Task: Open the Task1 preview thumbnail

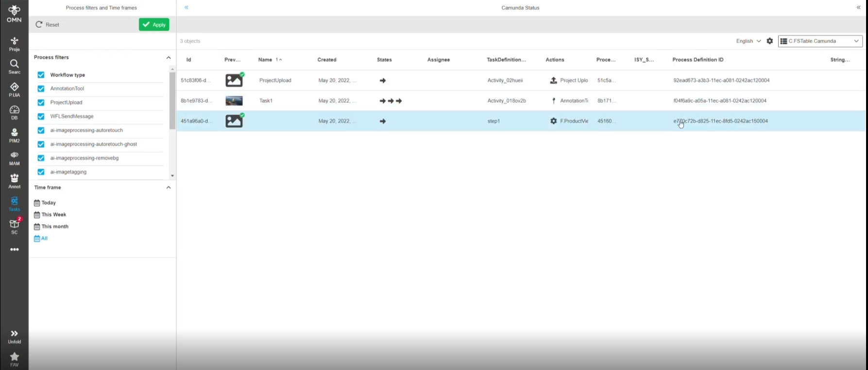Action: (234, 101)
